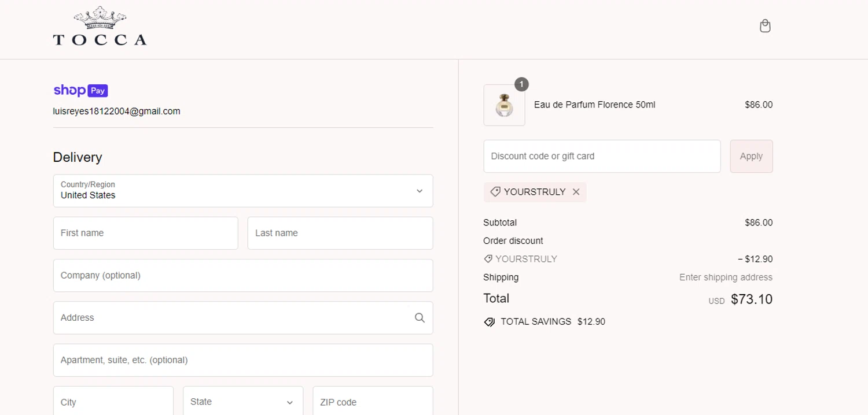Select the Apartment, suite, etc. field

(x=243, y=360)
